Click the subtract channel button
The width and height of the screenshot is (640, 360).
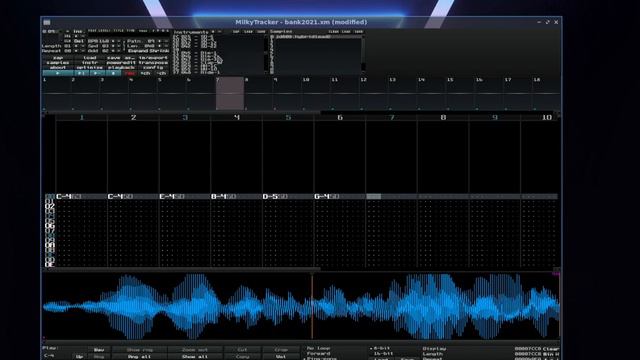[162, 73]
